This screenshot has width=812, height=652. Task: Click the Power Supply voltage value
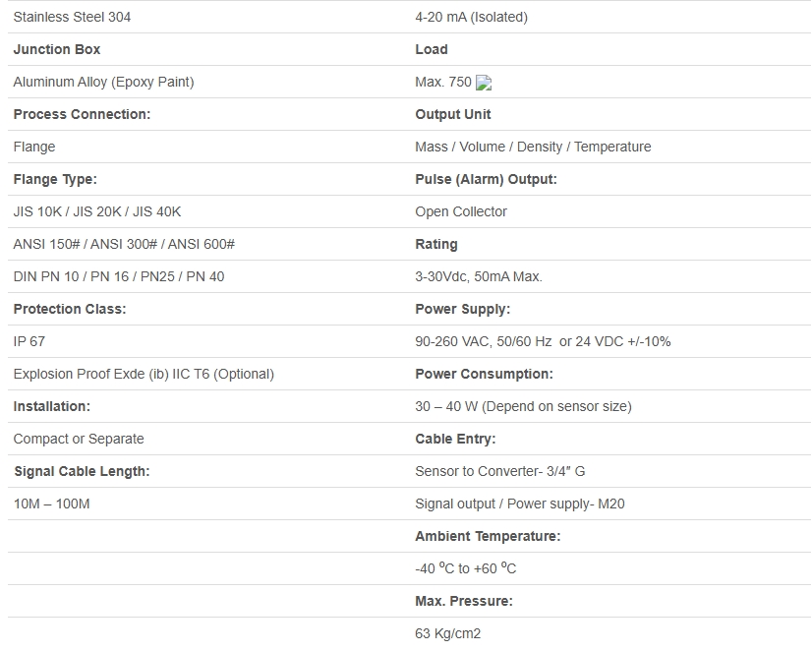pyautogui.click(x=543, y=341)
